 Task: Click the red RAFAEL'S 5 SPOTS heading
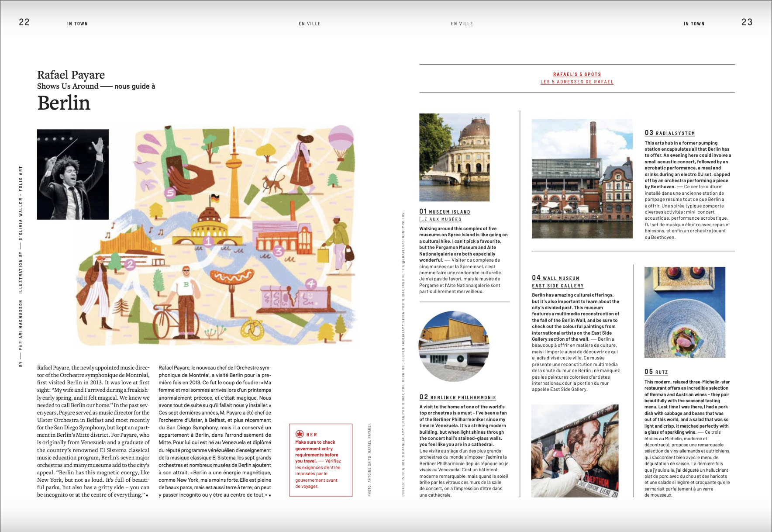pos(577,74)
